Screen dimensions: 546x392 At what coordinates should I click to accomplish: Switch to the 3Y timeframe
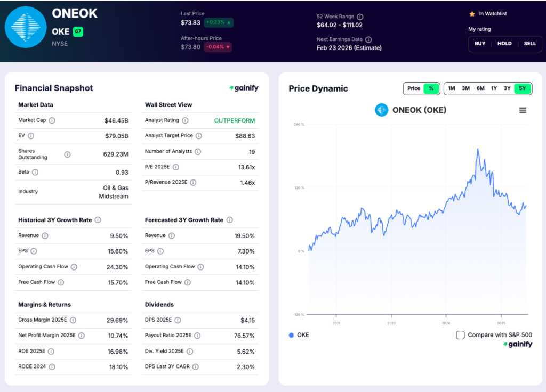507,88
